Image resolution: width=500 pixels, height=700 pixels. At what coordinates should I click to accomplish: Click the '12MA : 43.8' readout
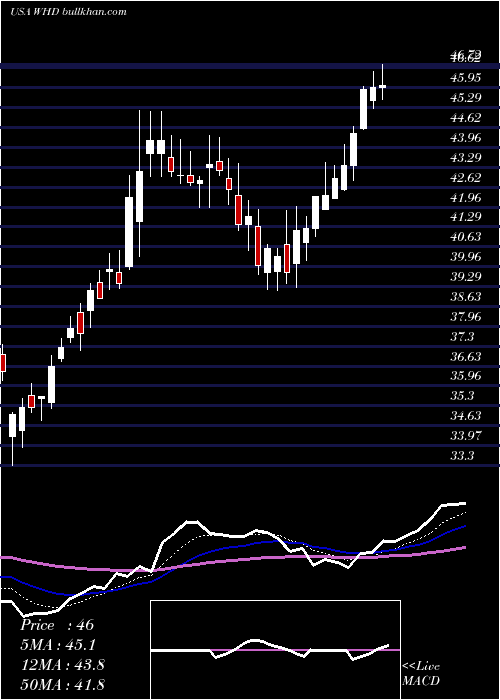pyautogui.click(x=62, y=665)
